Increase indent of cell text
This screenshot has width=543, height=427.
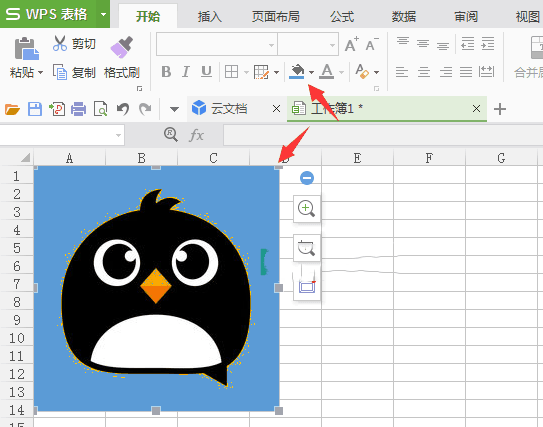pyautogui.click(x=488, y=44)
